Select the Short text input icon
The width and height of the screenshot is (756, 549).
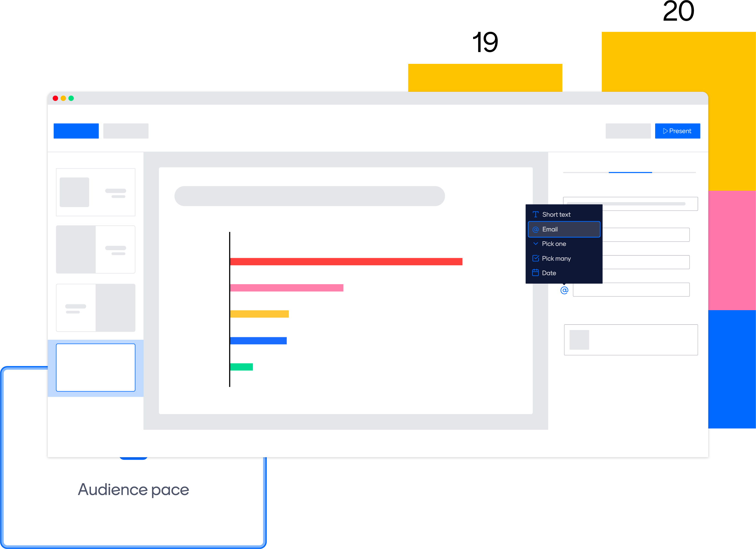(x=535, y=214)
